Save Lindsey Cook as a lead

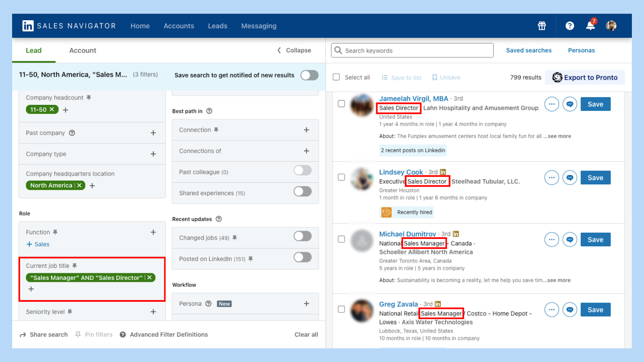(x=595, y=178)
